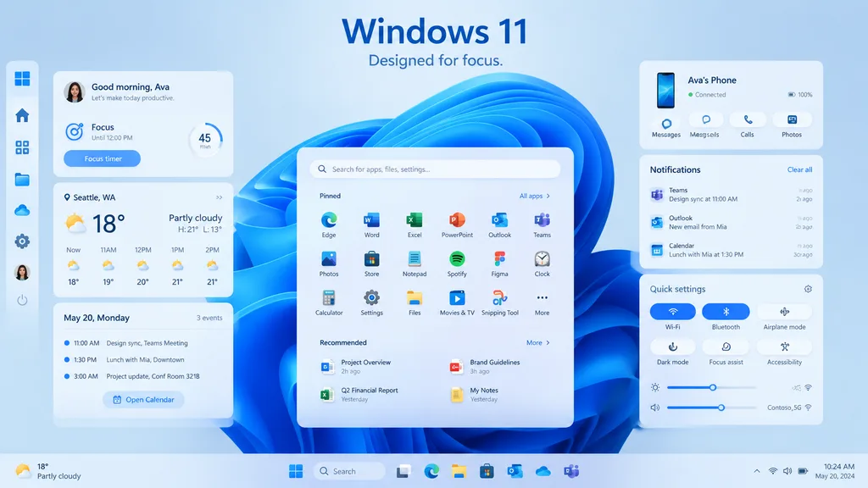Open Edge from the taskbar
The width and height of the screenshot is (868, 488).
[x=431, y=471]
